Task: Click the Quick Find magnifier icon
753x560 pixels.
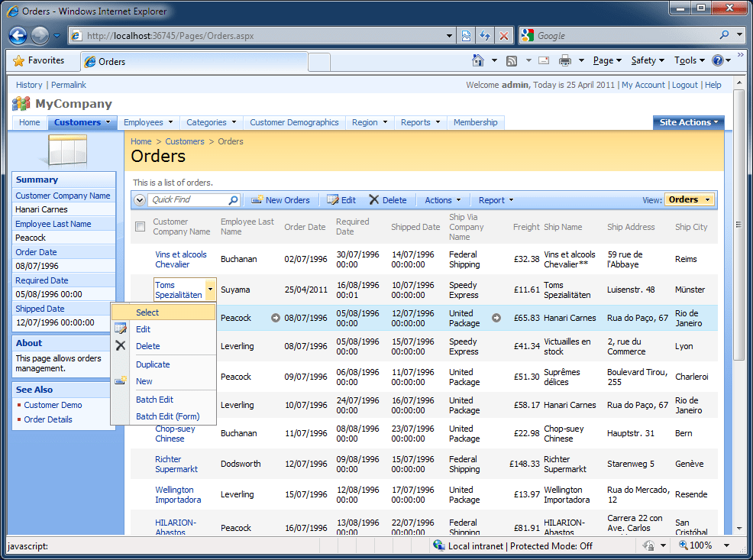Action: click(x=234, y=200)
